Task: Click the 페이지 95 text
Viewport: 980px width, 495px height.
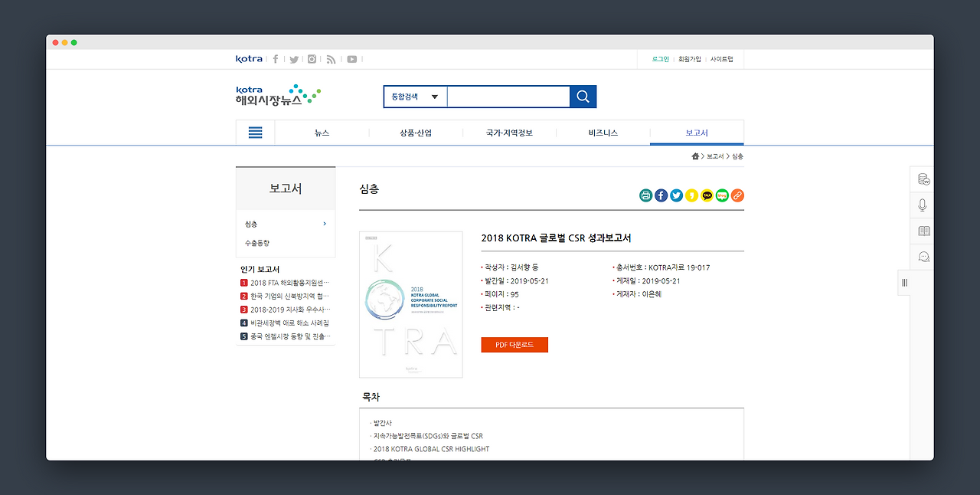Action: click(500, 294)
